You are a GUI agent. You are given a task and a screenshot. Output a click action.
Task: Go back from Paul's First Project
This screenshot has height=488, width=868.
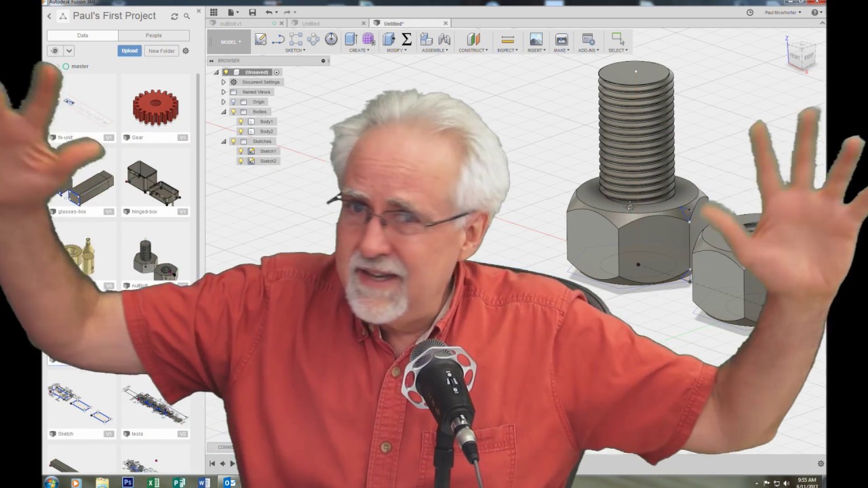pyautogui.click(x=49, y=16)
